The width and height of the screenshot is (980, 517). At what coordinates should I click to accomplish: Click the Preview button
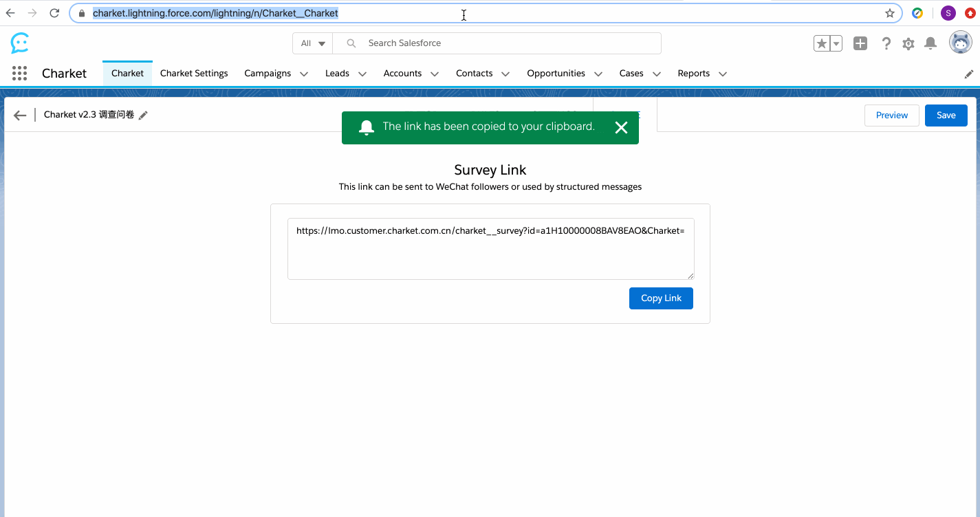coord(891,115)
